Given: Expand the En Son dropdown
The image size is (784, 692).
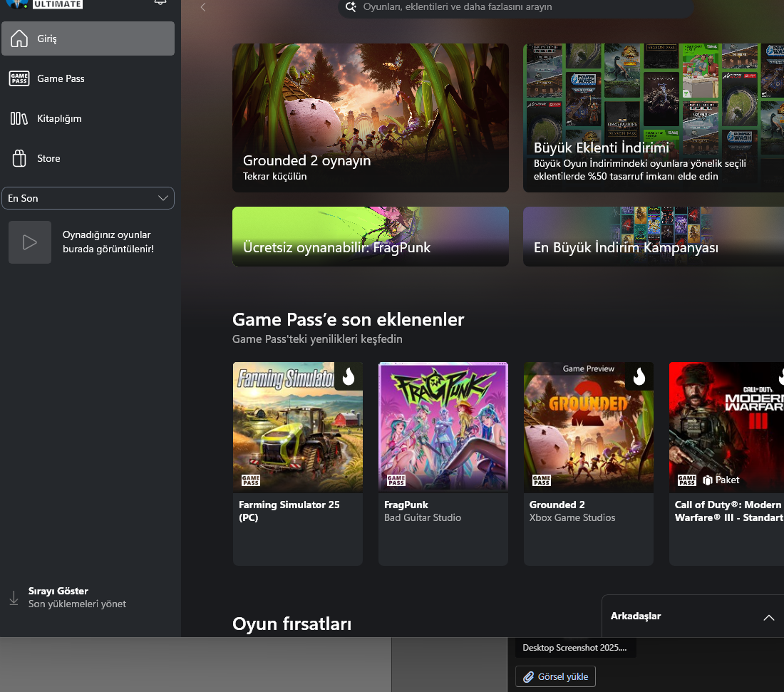Looking at the screenshot, I should click(88, 198).
